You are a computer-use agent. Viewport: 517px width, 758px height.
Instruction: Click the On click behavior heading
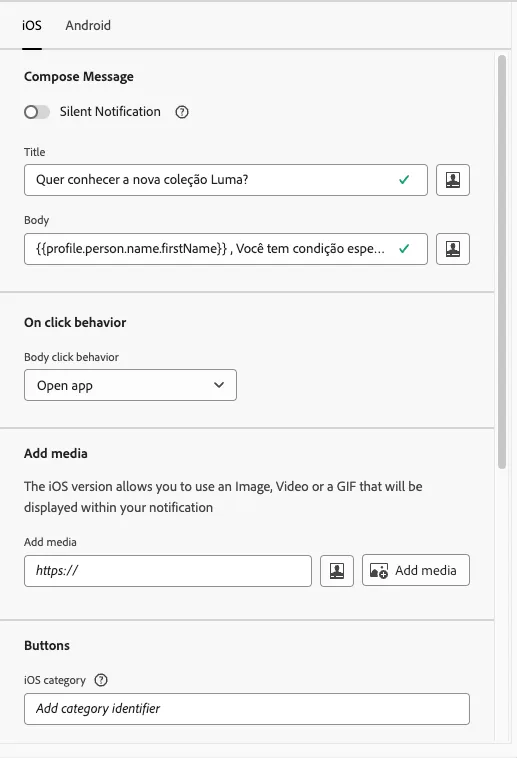coord(75,322)
